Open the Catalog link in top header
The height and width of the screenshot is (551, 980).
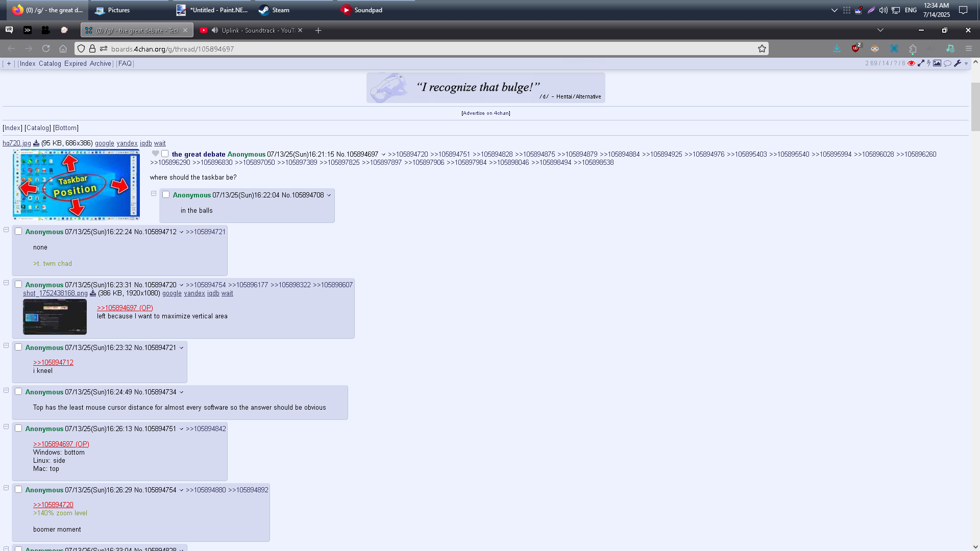(x=50, y=64)
